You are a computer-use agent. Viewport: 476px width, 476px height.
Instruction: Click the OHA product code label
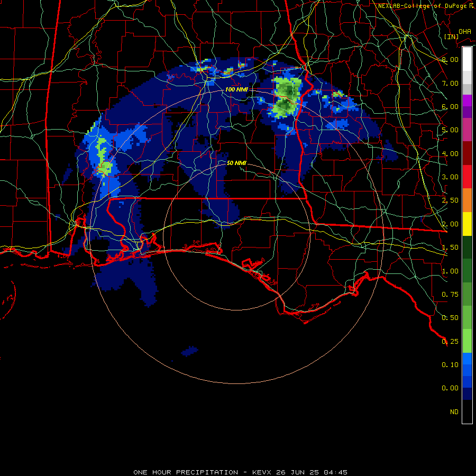465,31
